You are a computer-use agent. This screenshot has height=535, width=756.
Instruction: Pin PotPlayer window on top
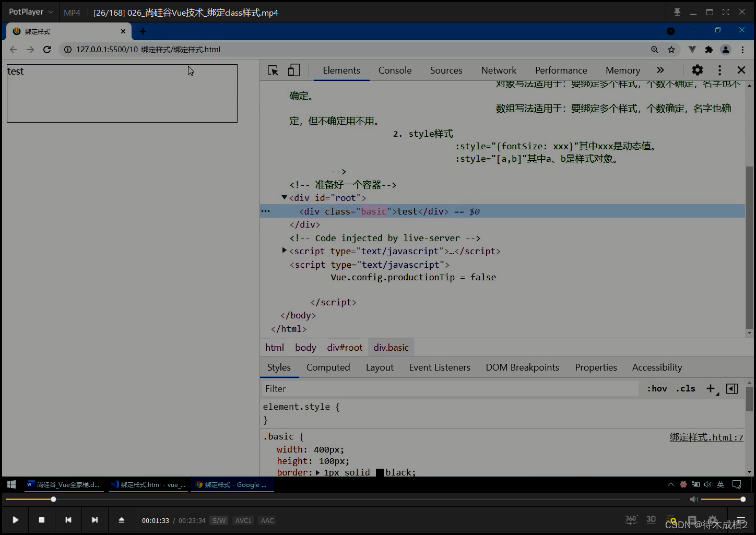click(x=677, y=12)
